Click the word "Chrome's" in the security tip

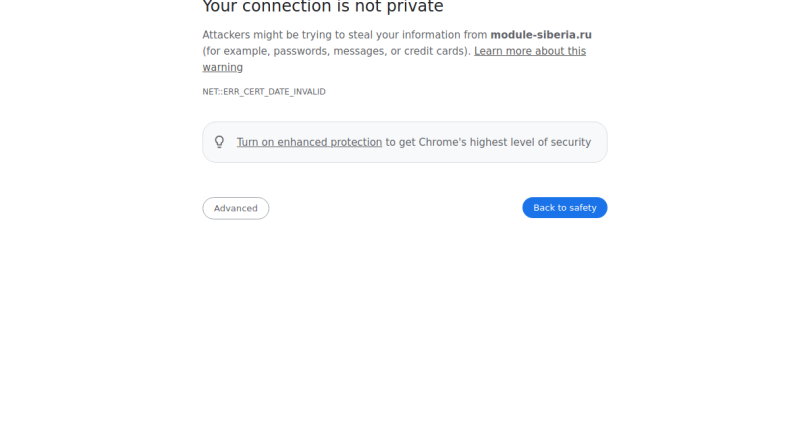click(441, 142)
